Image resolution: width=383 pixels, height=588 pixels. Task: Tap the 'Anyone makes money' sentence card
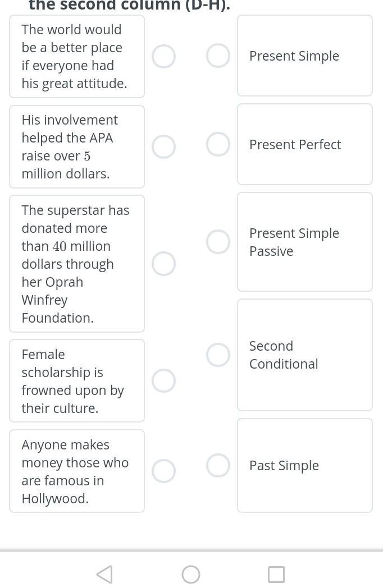[76, 471]
